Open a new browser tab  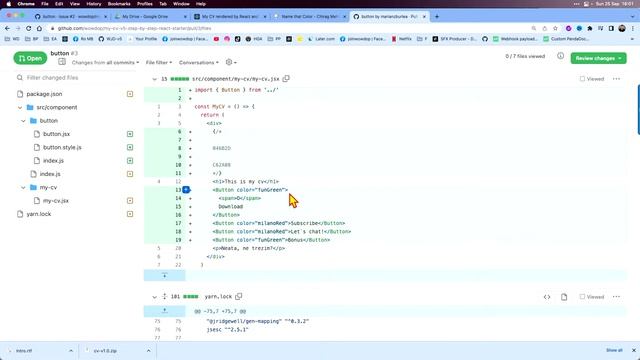click(x=437, y=16)
